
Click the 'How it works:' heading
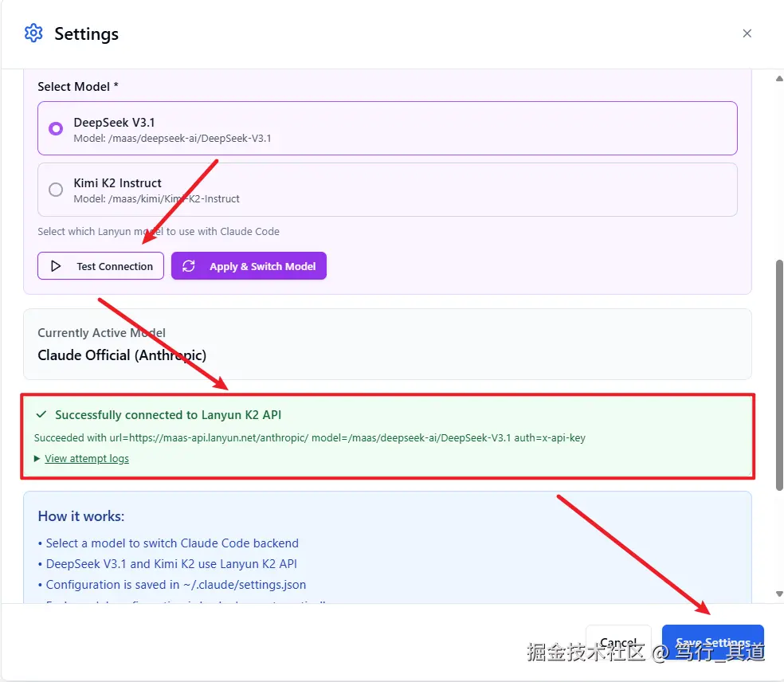coord(81,516)
